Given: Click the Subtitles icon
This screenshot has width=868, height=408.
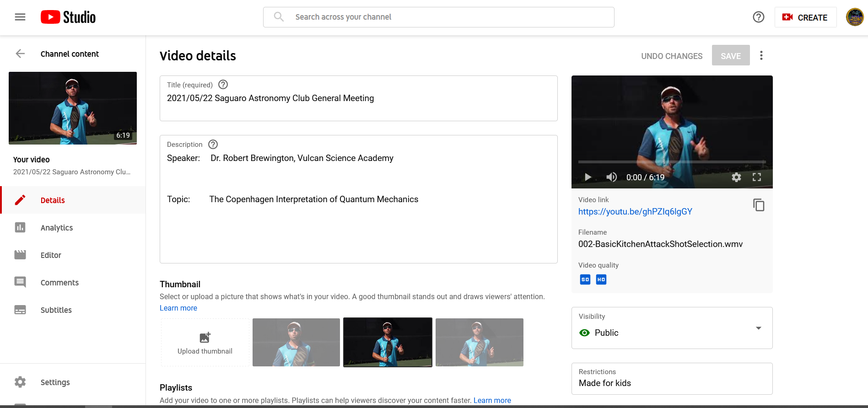Looking at the screenshot, I should coord(20,310).
